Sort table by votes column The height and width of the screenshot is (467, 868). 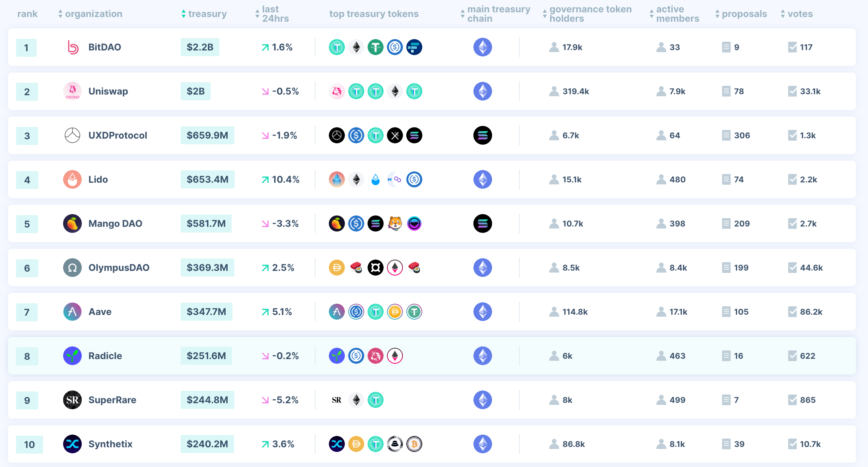tap(797, 14)
